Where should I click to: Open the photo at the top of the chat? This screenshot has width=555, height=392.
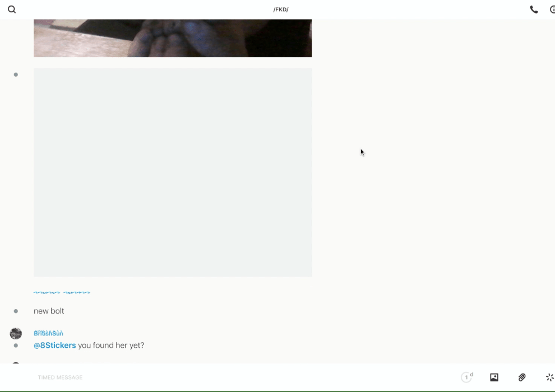coord(173,38)
